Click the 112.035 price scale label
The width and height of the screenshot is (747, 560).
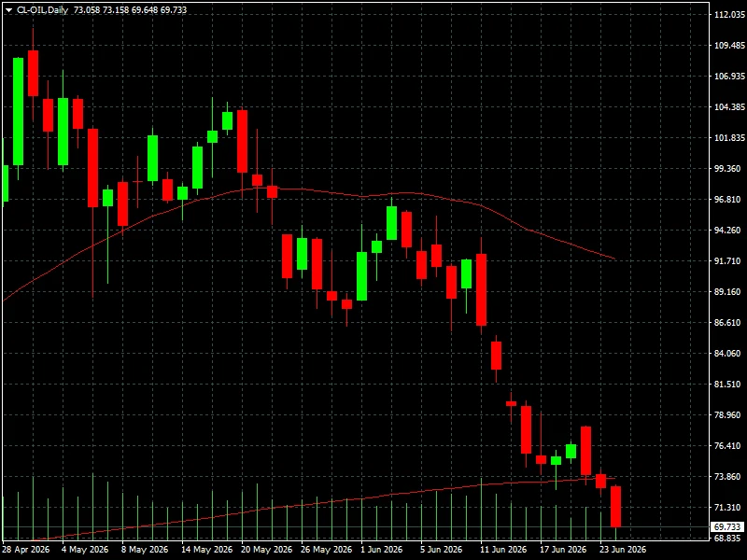coord(729,15)
